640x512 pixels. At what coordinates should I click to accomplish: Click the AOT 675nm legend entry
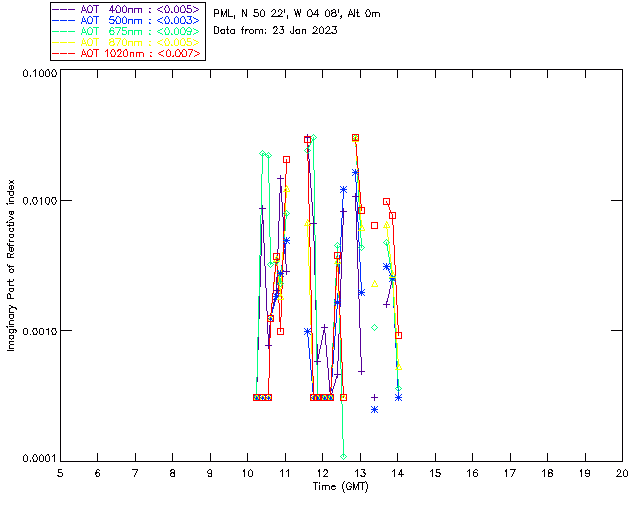point(127,31)
